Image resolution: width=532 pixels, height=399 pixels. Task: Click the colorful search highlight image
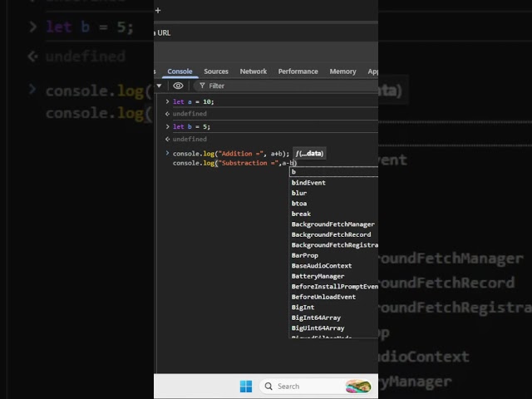click(x=357, y=387)
